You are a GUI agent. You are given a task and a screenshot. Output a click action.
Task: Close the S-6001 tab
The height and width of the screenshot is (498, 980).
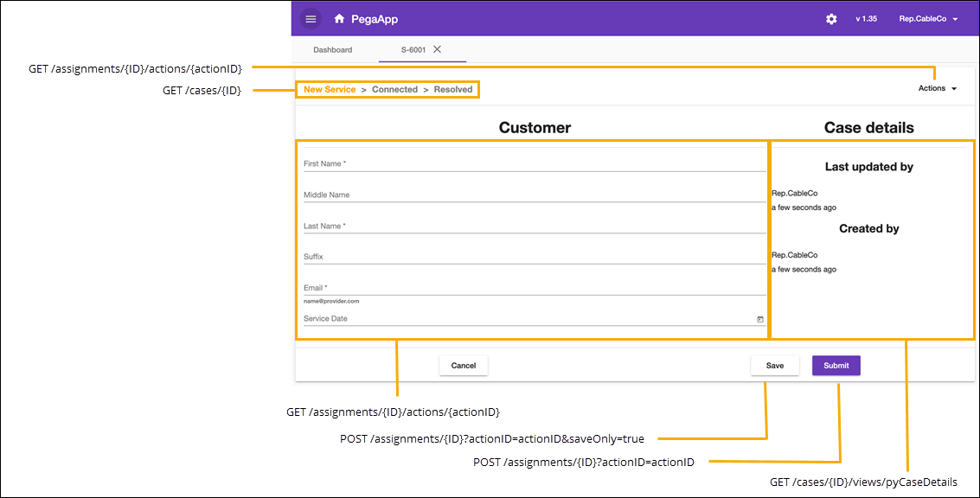click(x=437, y=49)
